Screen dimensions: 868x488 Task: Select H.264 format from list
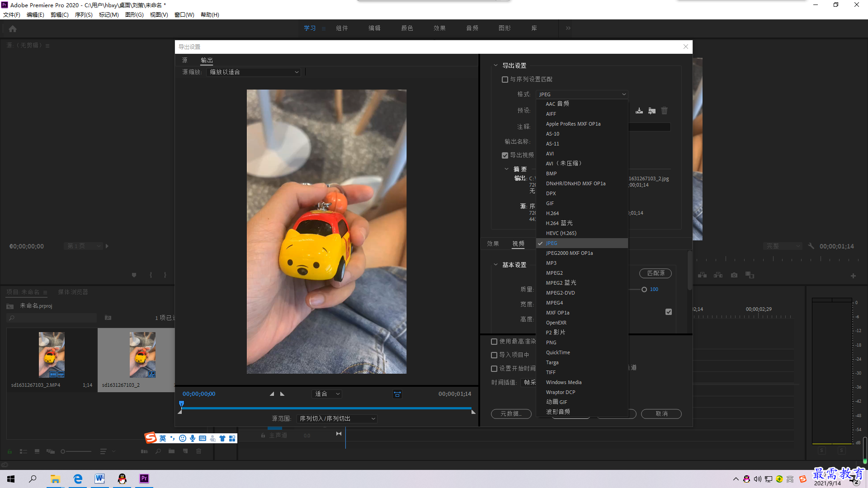click(x=582, y=213)
